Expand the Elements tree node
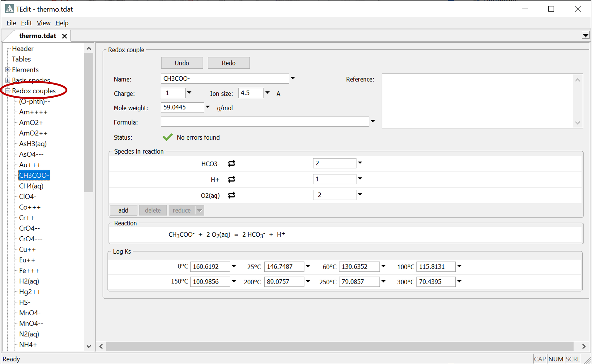 (8, 70)
